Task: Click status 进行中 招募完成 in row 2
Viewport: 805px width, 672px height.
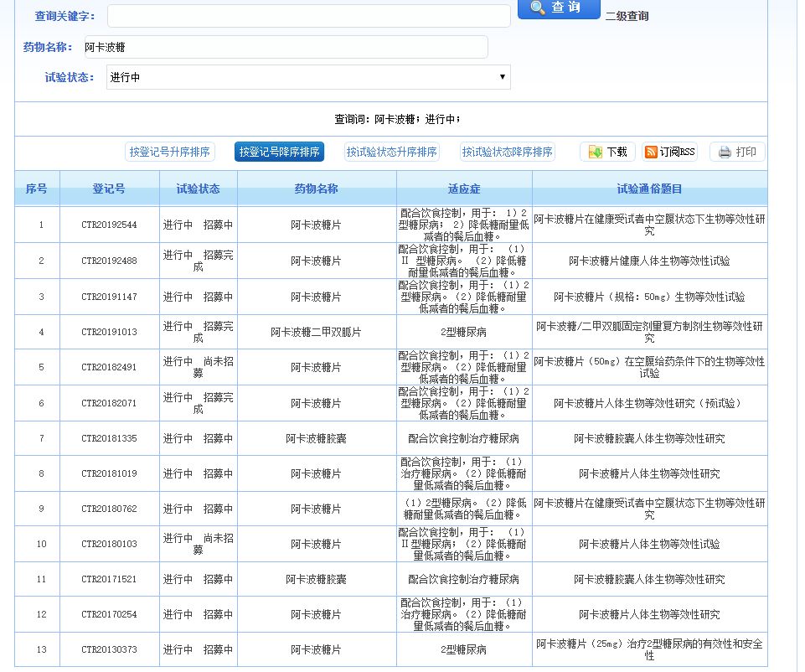Action: tap(199, 261)
